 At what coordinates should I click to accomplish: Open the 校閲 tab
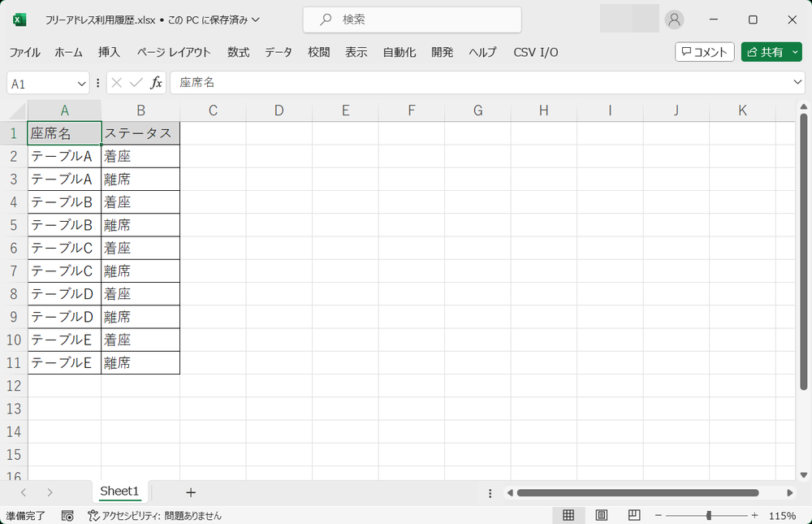(318, 52)
